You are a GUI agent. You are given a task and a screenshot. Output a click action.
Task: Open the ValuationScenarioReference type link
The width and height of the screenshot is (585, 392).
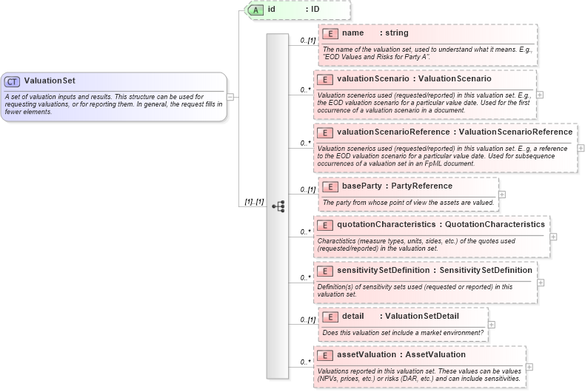point(515,132)
